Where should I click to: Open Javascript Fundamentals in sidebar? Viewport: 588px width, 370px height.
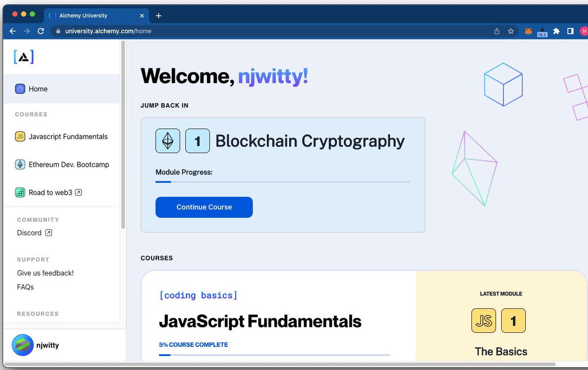tap(61, 137)
